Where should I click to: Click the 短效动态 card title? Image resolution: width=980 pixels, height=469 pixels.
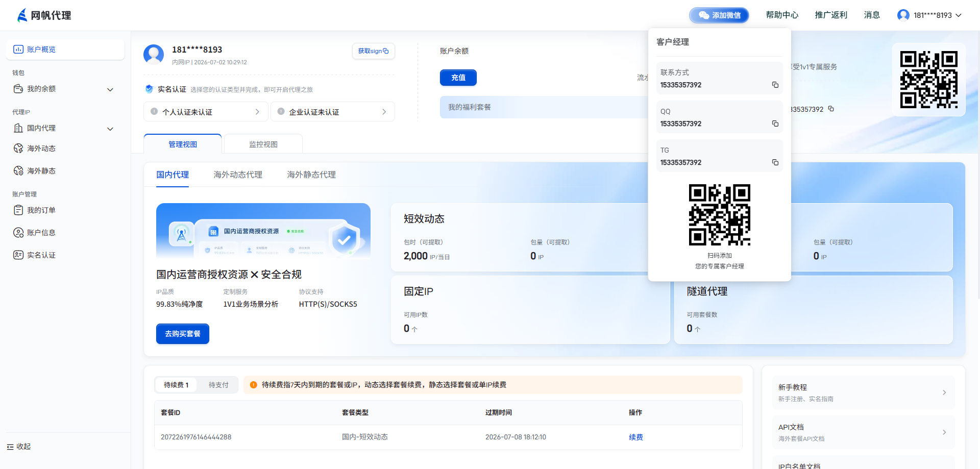pyautogui.click(x=424, y=219)
